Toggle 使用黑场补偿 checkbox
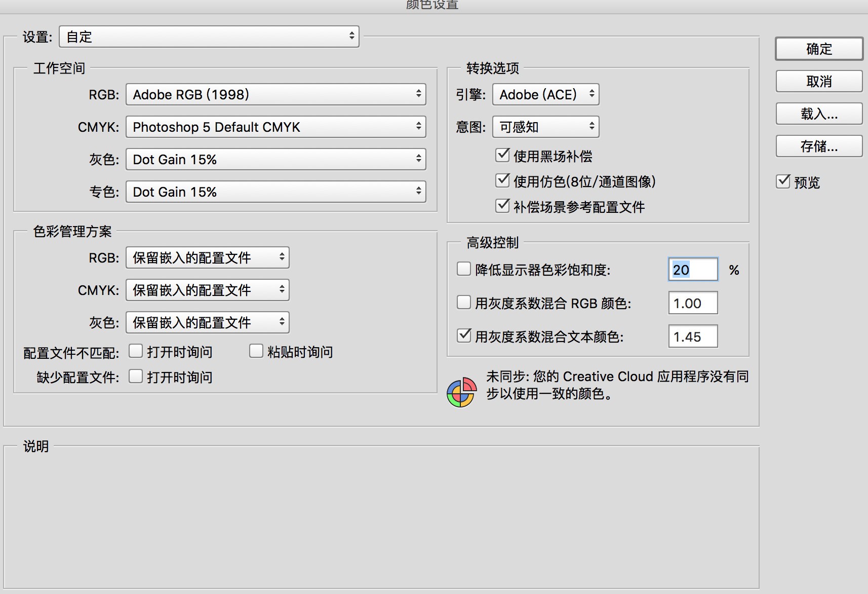 (x=502, y=155)
